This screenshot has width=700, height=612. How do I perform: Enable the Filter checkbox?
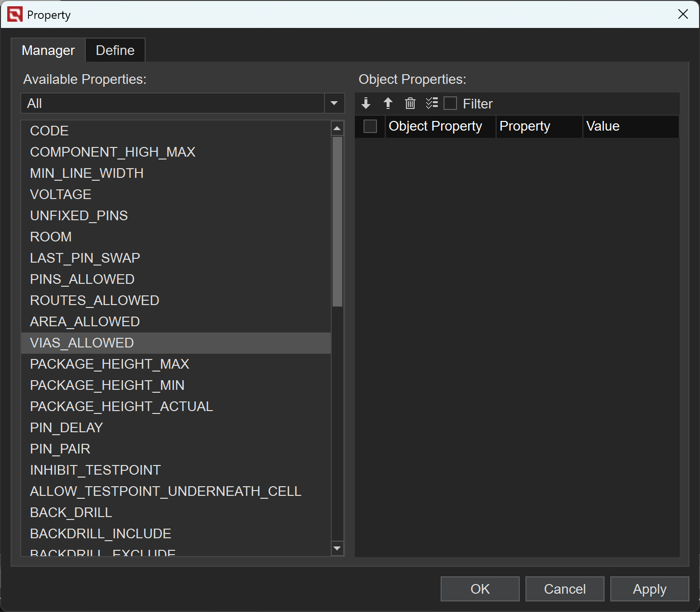click(450, 104)
